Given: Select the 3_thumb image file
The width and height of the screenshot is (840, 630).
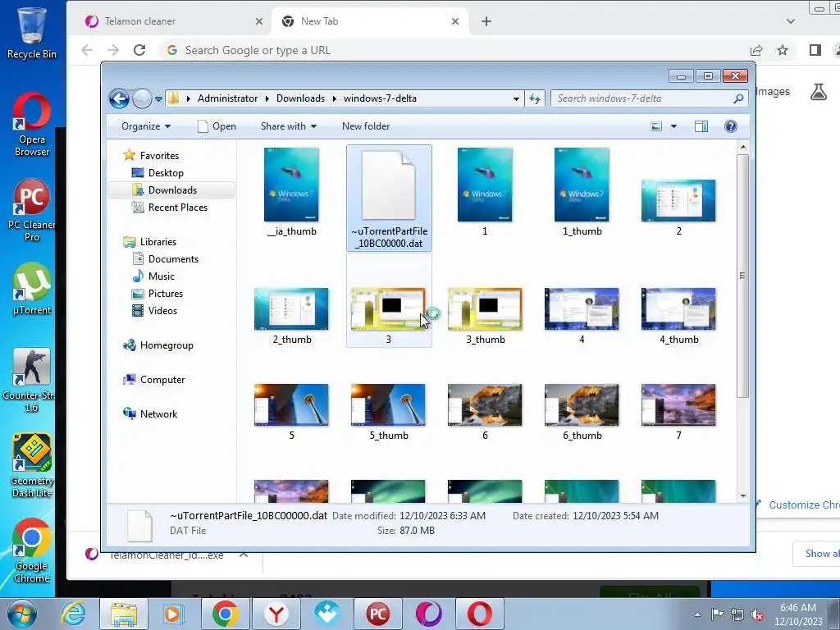Looking at the screenshot, I should [x=485, y=316].
